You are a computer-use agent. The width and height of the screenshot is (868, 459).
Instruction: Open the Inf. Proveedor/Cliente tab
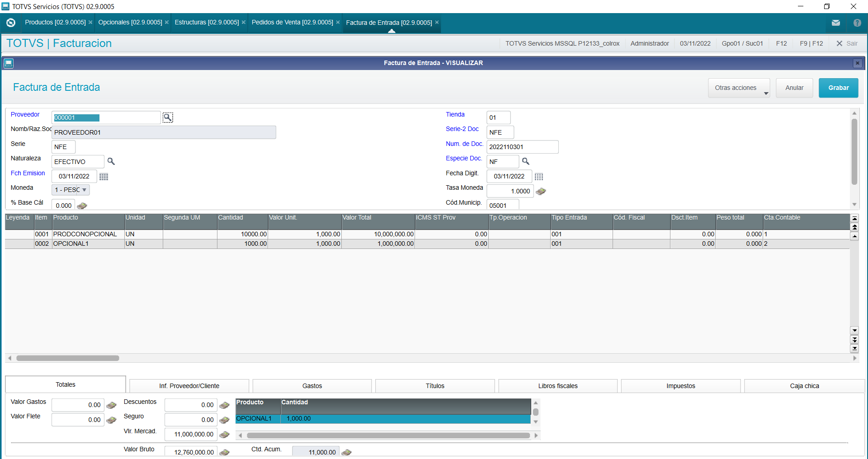pos(189,386)
